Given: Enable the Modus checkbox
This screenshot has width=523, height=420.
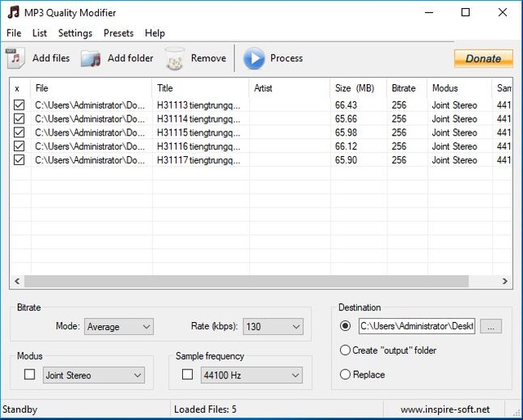Looking at the screenshot, I should pos(29,374).
